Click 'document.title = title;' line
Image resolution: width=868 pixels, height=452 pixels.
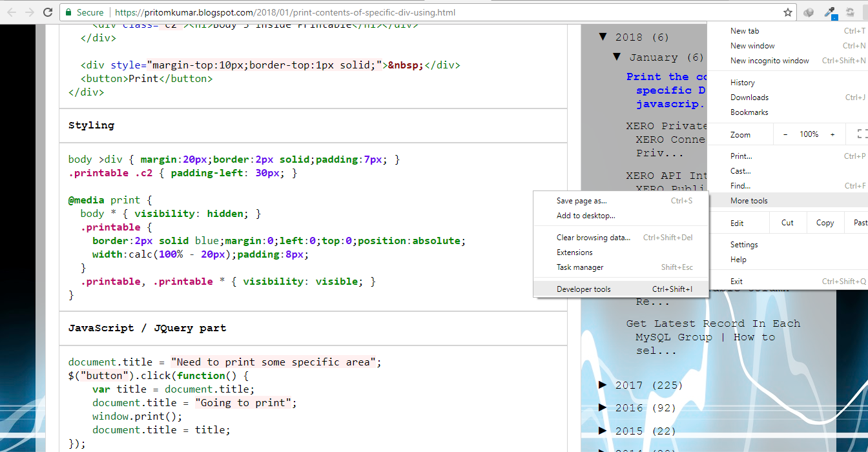coord(161,430)
